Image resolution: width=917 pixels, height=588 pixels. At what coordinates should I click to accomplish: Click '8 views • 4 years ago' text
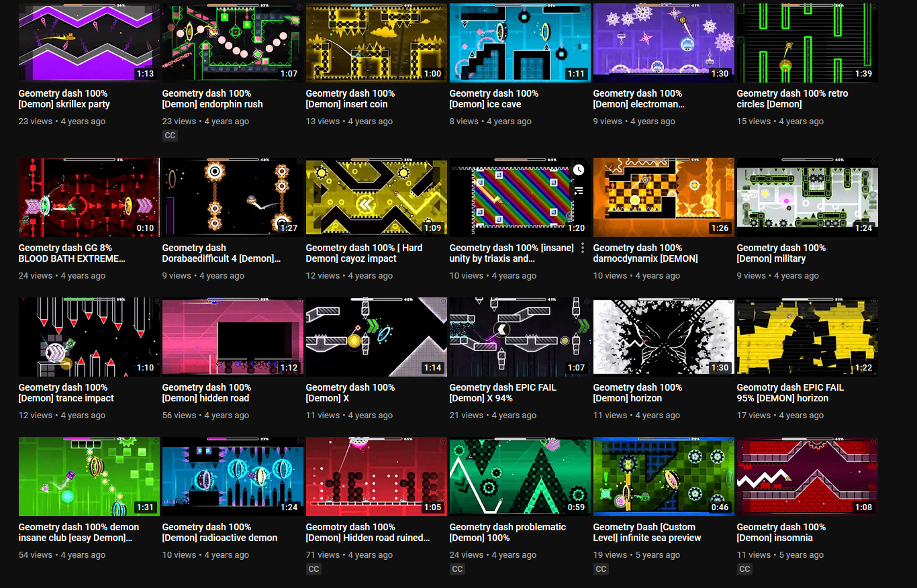pos(491,121)
